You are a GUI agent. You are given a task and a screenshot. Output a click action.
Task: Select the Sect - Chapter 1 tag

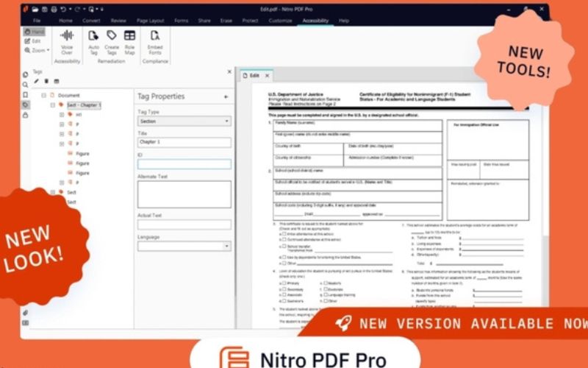[84, 105]
